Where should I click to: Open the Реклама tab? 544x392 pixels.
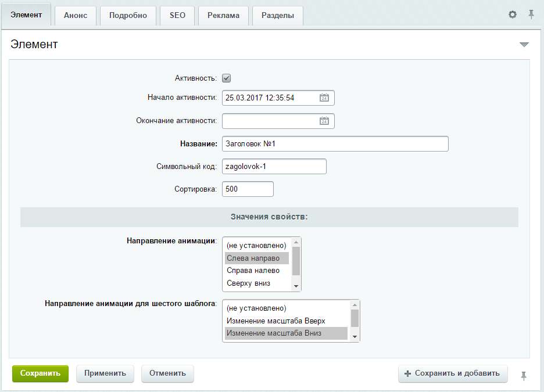point(223,16)
